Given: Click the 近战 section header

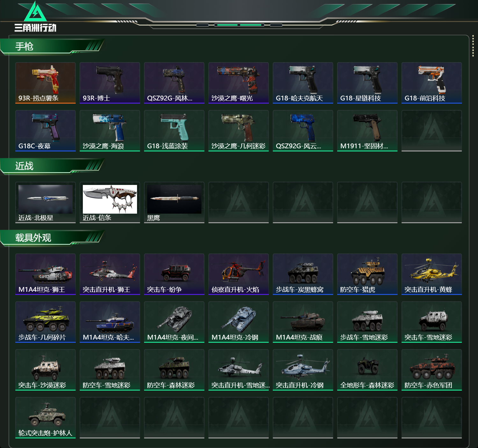Looking at the screenshot, I should [x=53, y=166].
